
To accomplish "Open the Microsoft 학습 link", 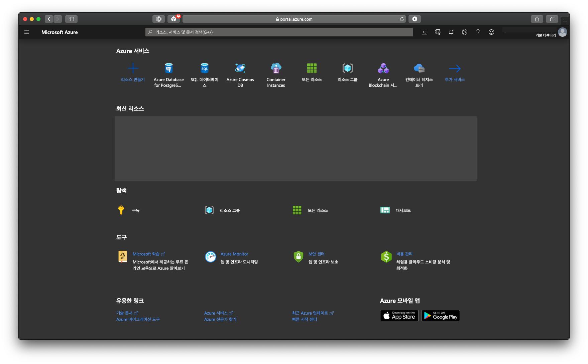I will coord(149,254).
